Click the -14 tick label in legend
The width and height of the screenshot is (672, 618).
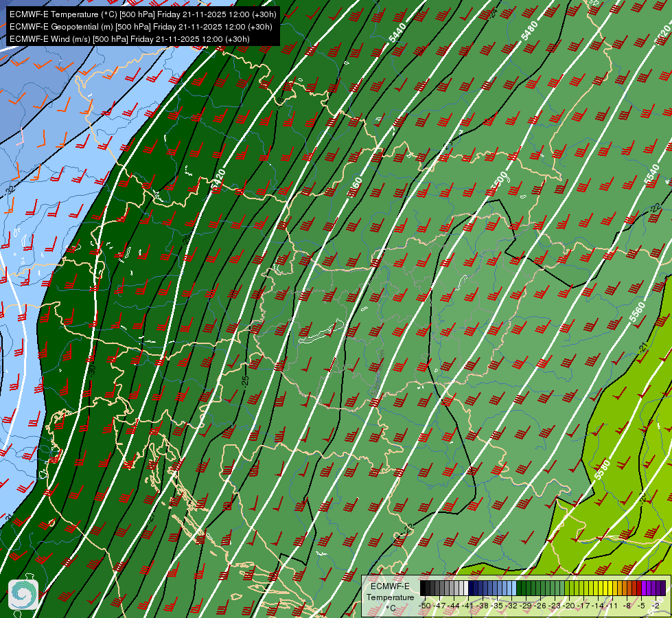tap(598, 606)
